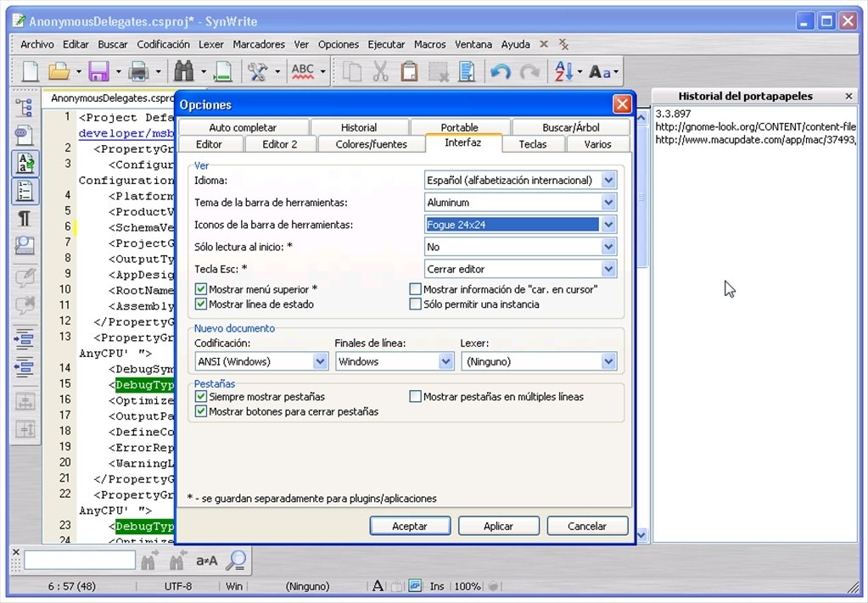The height and width of the screenshot is (603, 868).
Task: Click the Ins status bar indicator
Action: point(437,586)
